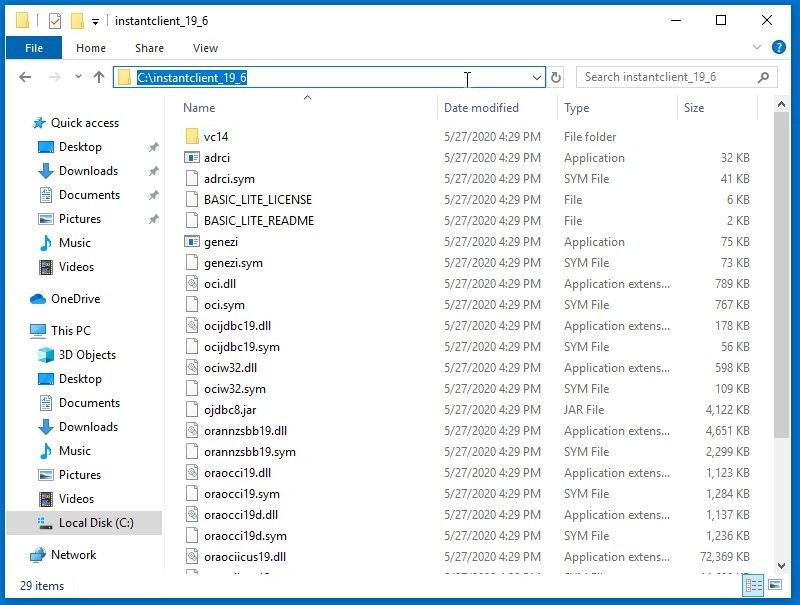Go forward with the Forward arrow
The height and width of the screenshot is (605, 800).
pyautogui.click(x=55, y=77)
